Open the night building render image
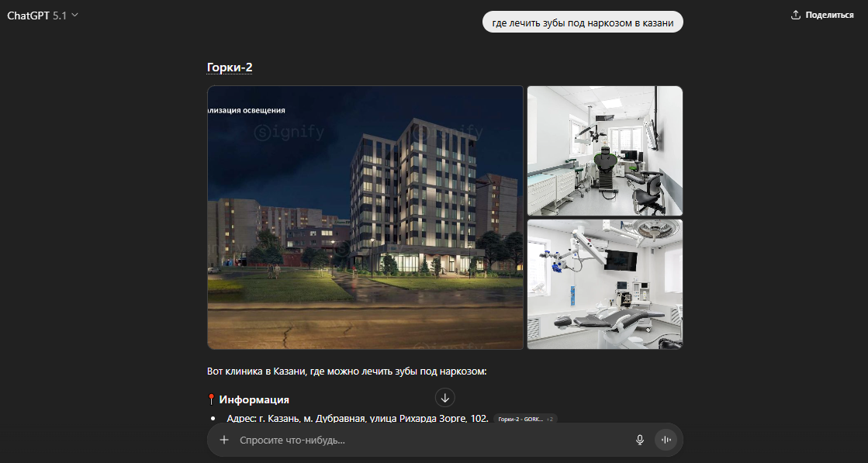The height and width of the screenshot is (463, 868). [x=365, y=217]
